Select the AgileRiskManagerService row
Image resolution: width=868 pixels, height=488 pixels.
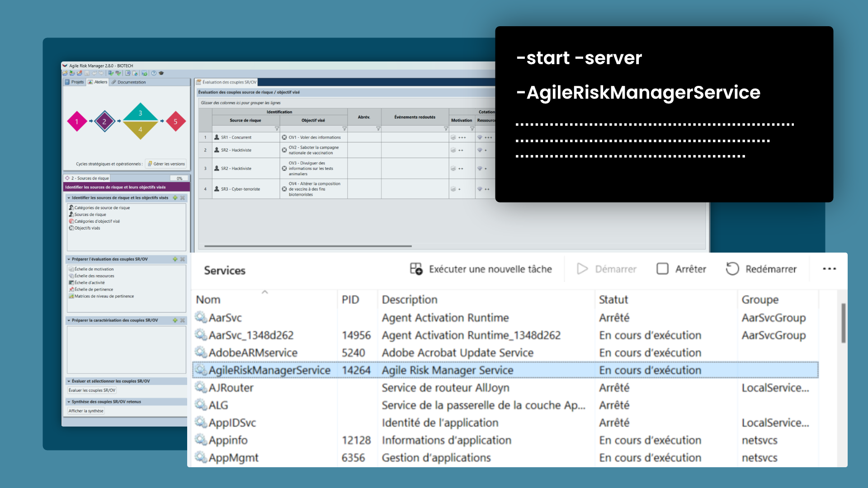coord(505,370)
